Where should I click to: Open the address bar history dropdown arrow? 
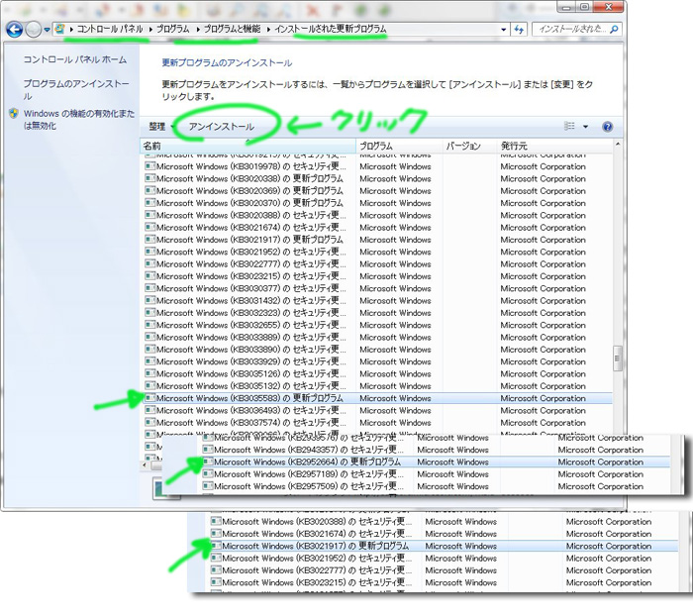click(501, 30)
